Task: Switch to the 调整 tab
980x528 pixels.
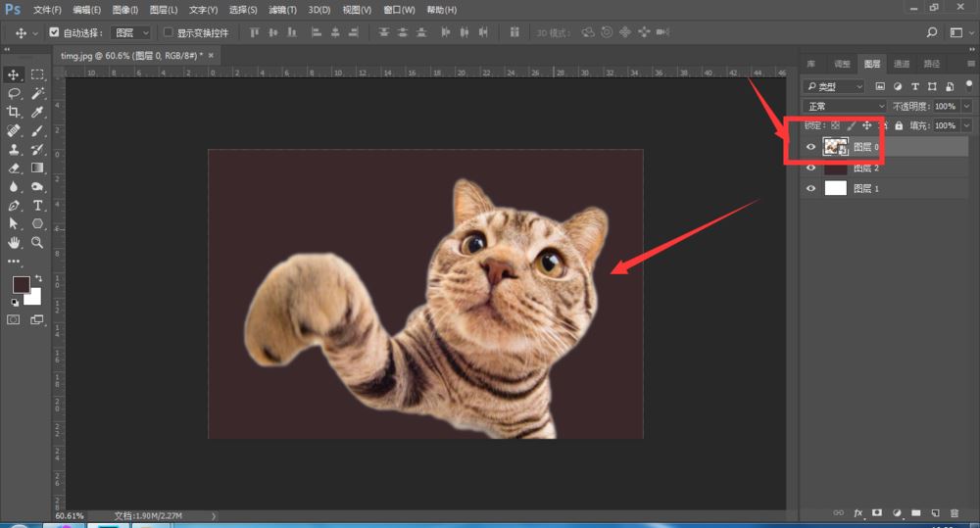Action: click(842, 64)
